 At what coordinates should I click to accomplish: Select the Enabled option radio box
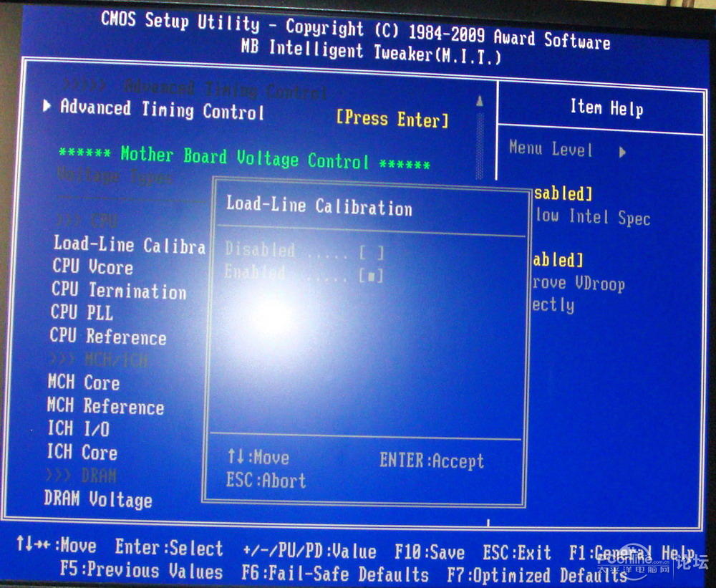(372, 275)
